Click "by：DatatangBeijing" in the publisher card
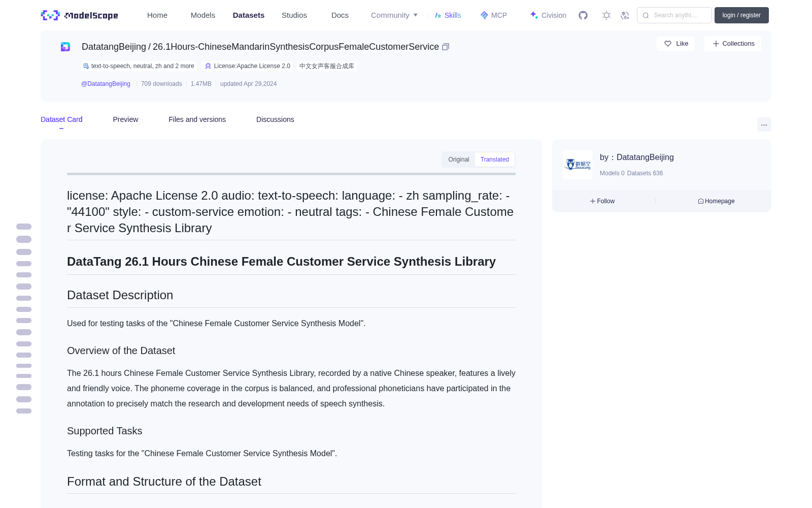 637,157
